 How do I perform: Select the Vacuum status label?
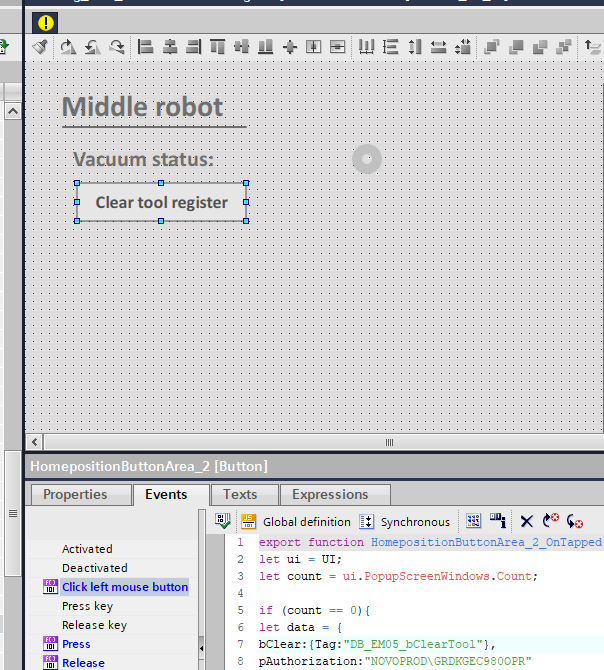coord(143,159)
